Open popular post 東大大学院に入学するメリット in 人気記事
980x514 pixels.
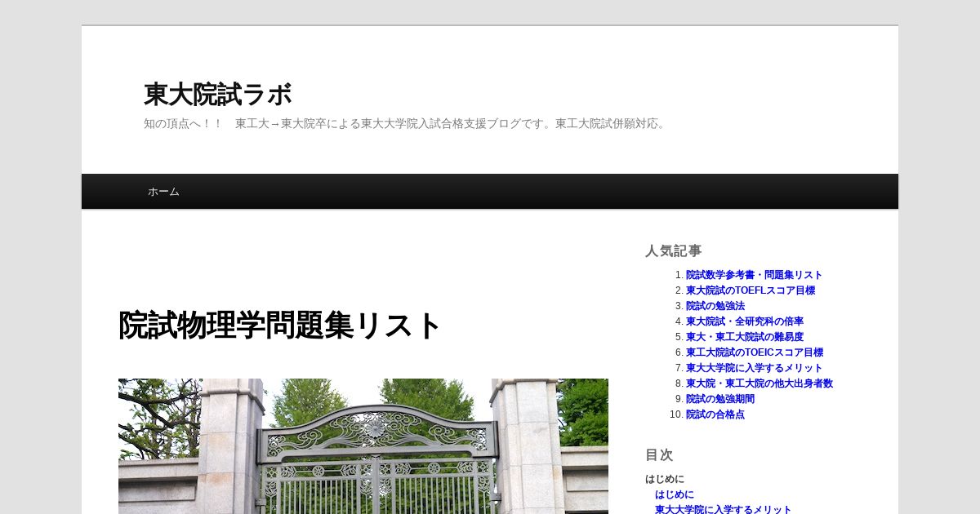755,368
